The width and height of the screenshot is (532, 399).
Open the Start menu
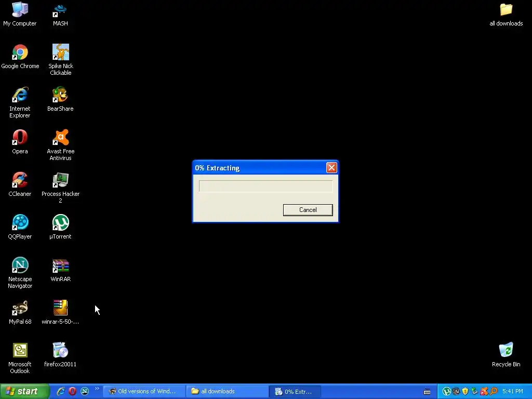coord(24,391)
